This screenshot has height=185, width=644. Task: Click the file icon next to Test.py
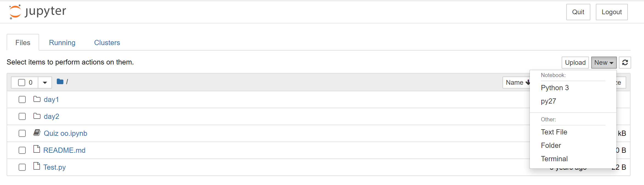pos(37,167)
